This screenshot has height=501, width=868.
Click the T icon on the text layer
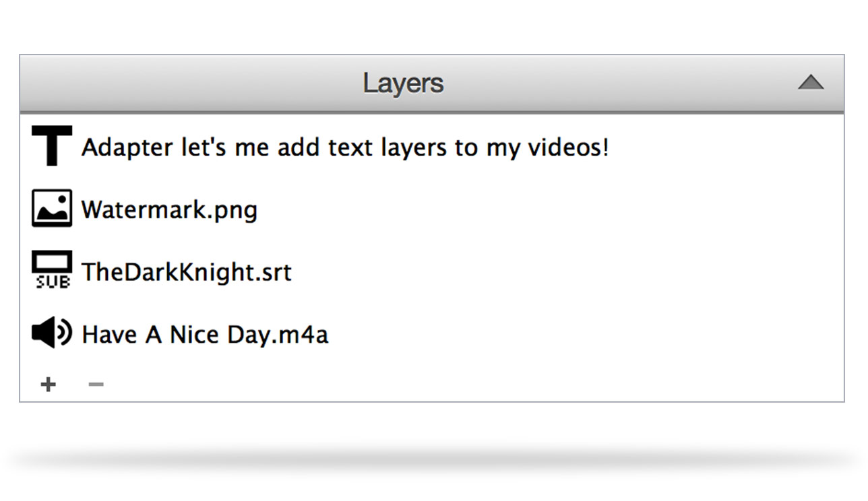51,145
